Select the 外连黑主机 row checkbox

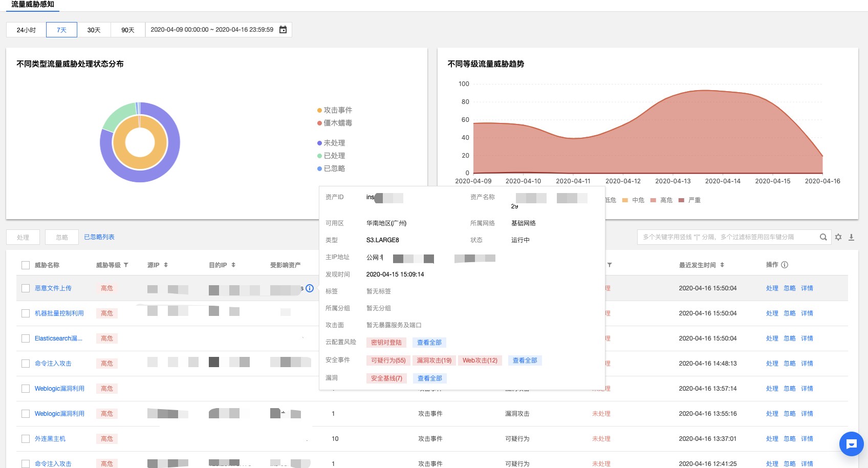pos(26,439)
